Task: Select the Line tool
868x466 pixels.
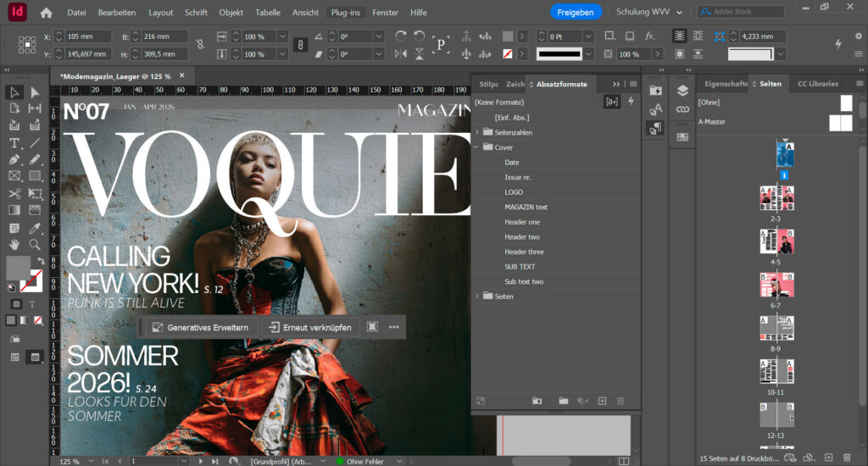Action: [35, 143]
